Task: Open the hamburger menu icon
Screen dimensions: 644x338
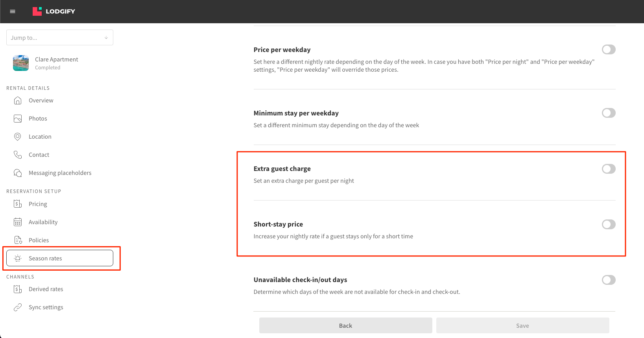Action: click(13, 11)
